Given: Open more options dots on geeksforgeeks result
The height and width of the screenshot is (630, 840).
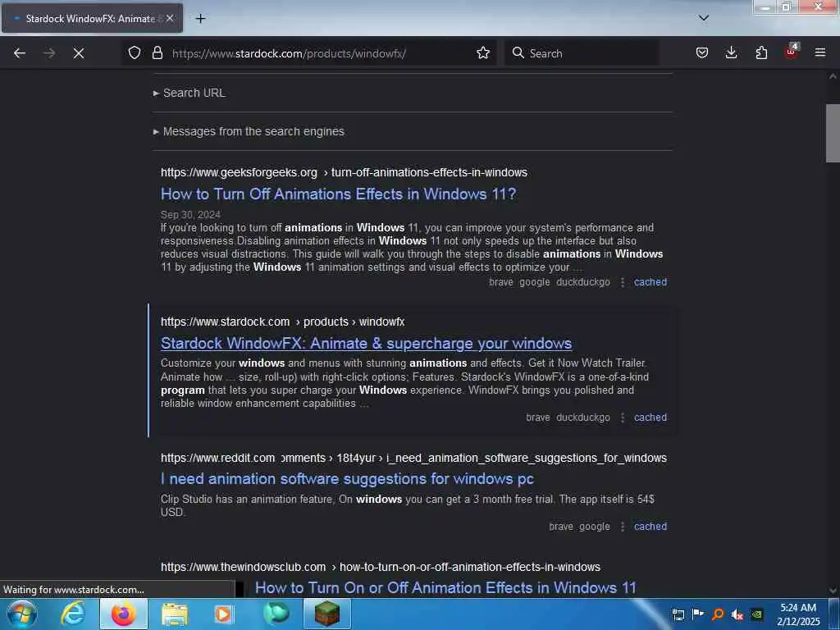Looking at the screenshot, I should click(623, 282).
